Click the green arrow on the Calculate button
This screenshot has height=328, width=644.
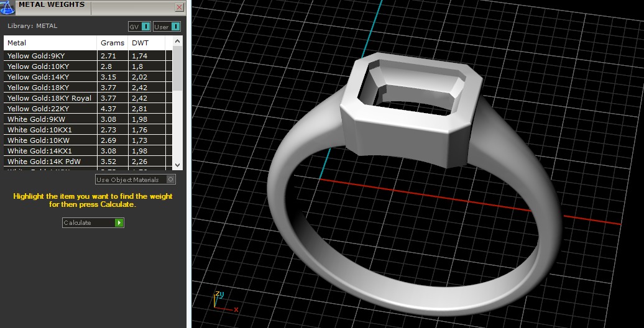pos(119,222)
